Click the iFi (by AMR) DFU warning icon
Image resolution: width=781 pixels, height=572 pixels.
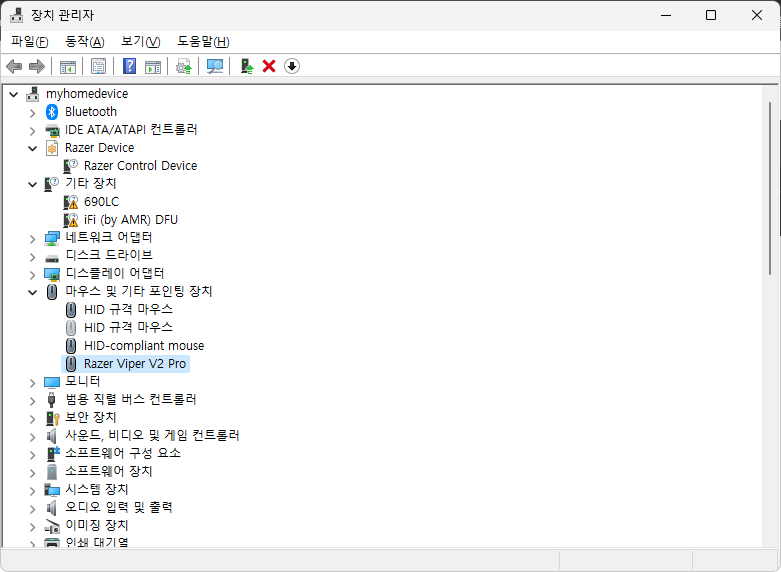pos(71,220)
